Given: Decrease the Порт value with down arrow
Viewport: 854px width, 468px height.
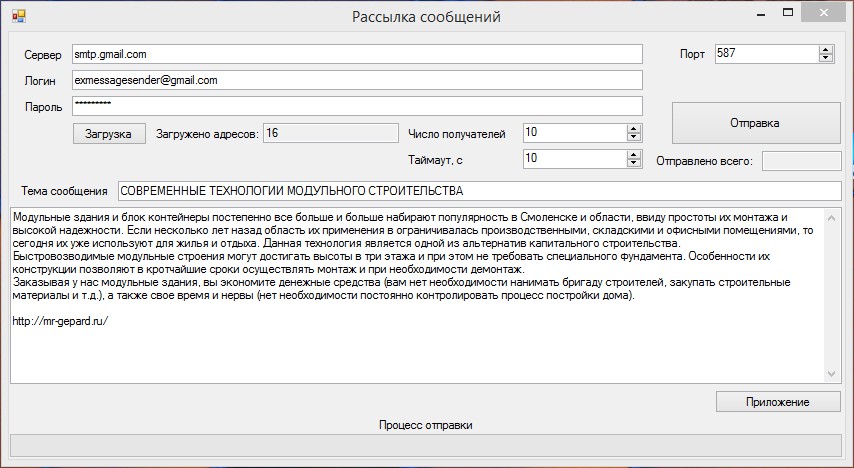Looking at the screenshot, I should click(826, 58).
